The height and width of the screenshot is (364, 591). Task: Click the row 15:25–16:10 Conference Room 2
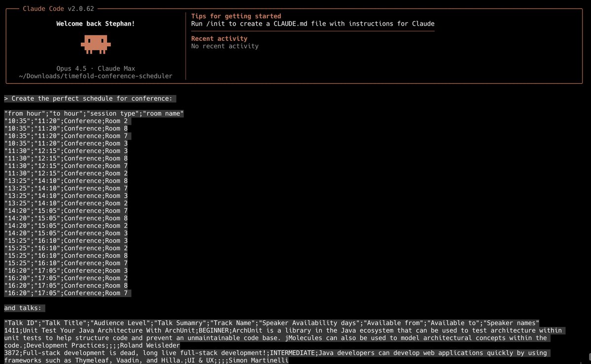66,248
